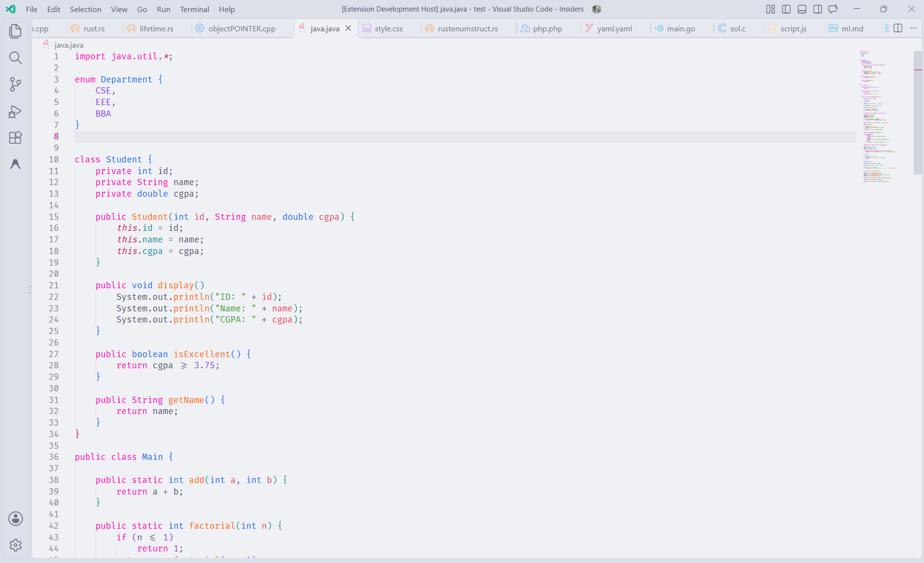Click the Customize Layout icon in title bar
Image resolution: width=924 pixels, height=563 pixels.
coord(771,9)
